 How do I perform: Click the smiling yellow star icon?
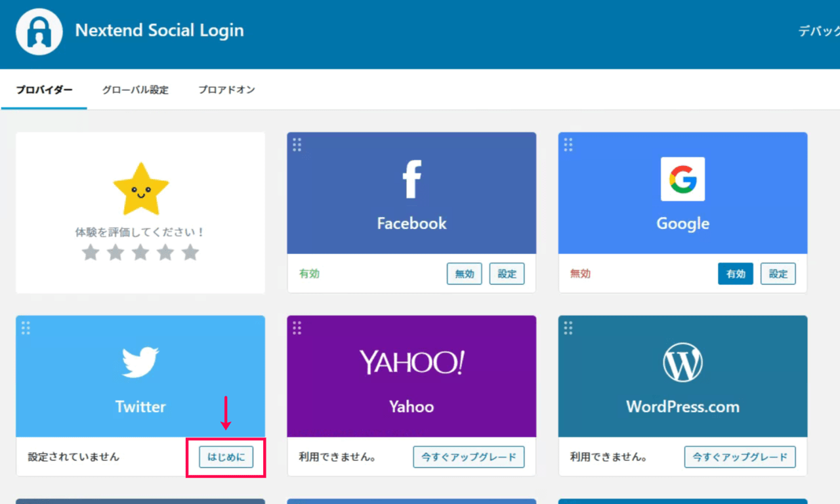140,190
